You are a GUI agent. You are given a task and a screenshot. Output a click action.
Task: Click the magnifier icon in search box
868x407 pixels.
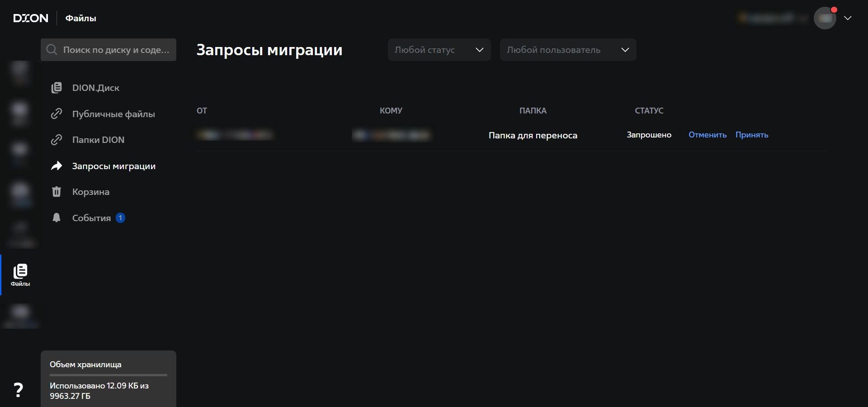[52, 50]
